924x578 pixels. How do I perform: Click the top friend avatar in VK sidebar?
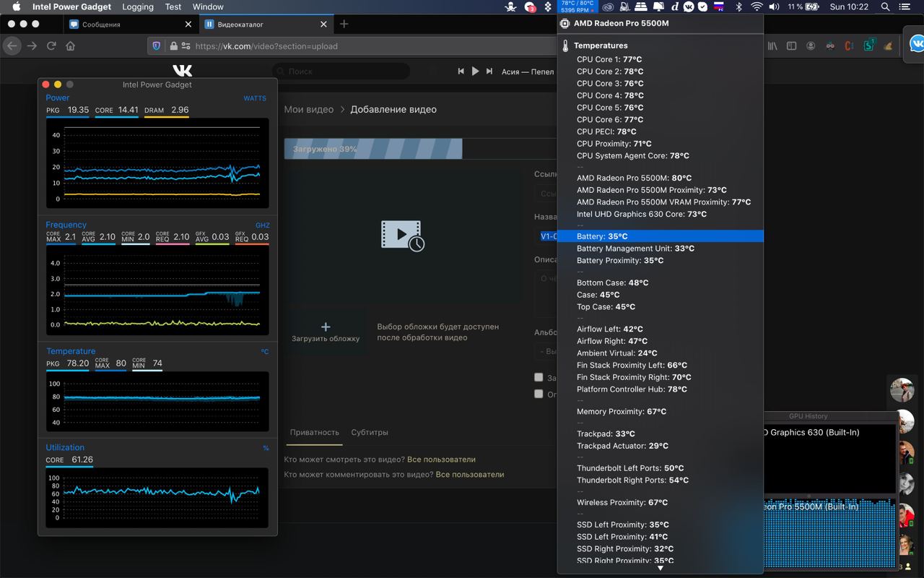902,390
